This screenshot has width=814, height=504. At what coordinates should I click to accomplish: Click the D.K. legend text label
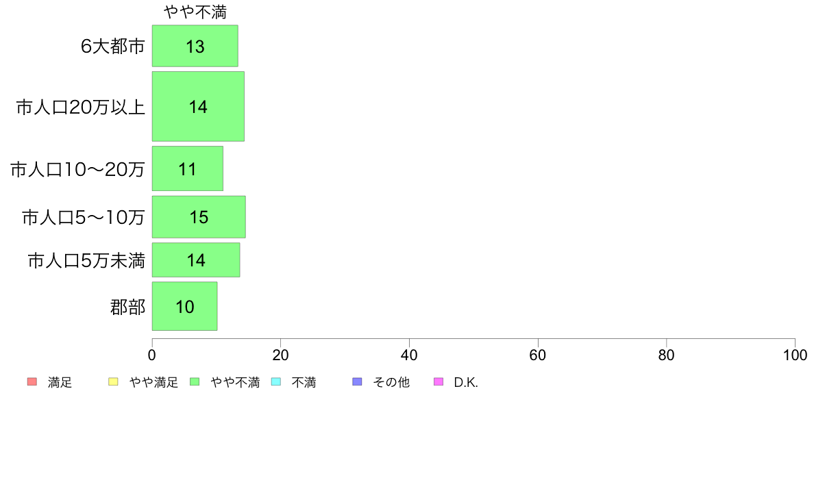pyautogui.click(x=466, y=383)
